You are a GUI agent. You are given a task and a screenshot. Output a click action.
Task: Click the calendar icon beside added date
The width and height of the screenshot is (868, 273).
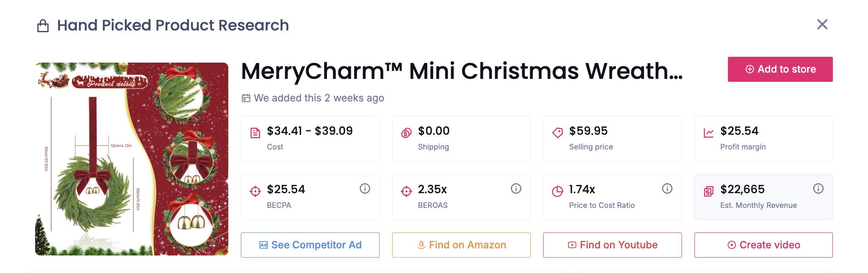[246, 98]
